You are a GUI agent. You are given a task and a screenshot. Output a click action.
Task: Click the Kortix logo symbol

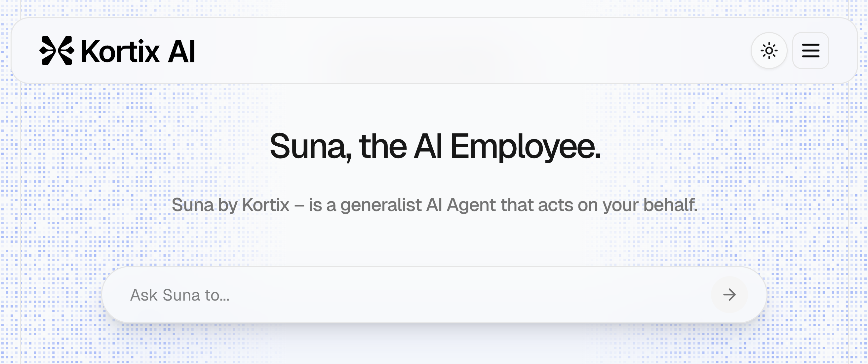[x=57, y=51]
